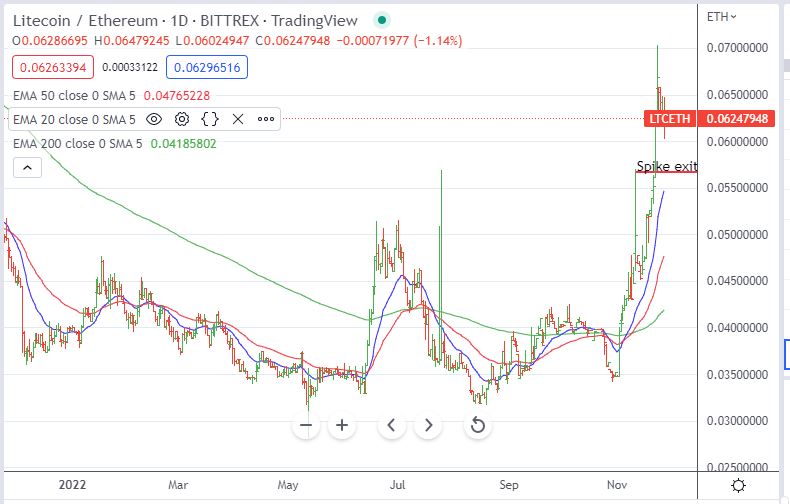Image resolution: width=790 pixels, height=504 pixels.
Task: Click the EMA 50 value 0.04765228
Action: click(x=176, y=95)
